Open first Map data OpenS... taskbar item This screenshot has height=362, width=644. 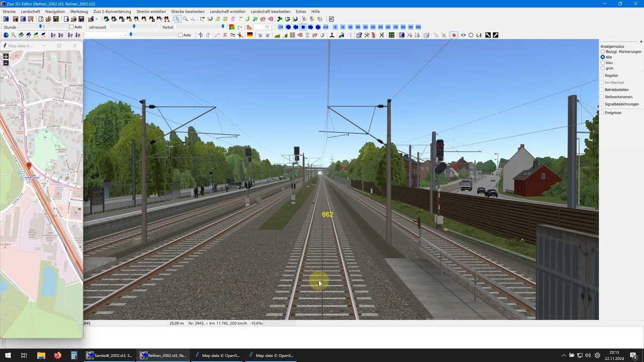(217, 355)
